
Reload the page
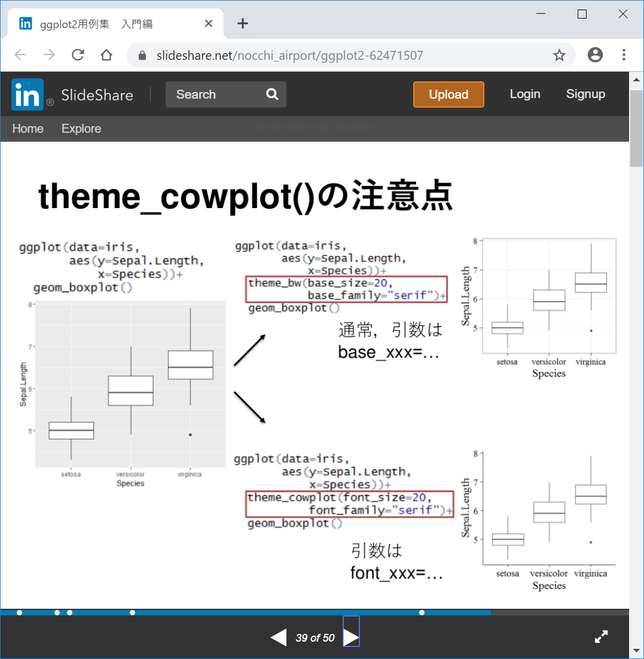(78, 56)
